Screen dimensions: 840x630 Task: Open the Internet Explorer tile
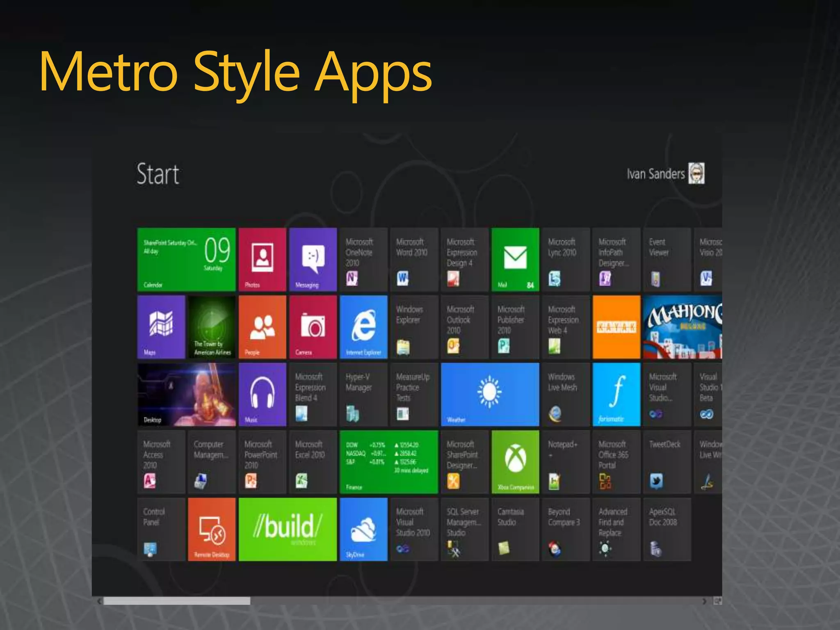[363, 327]
